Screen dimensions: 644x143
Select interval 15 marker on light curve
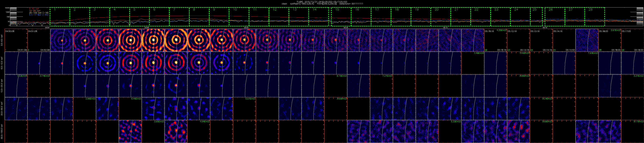pos(337,9)
